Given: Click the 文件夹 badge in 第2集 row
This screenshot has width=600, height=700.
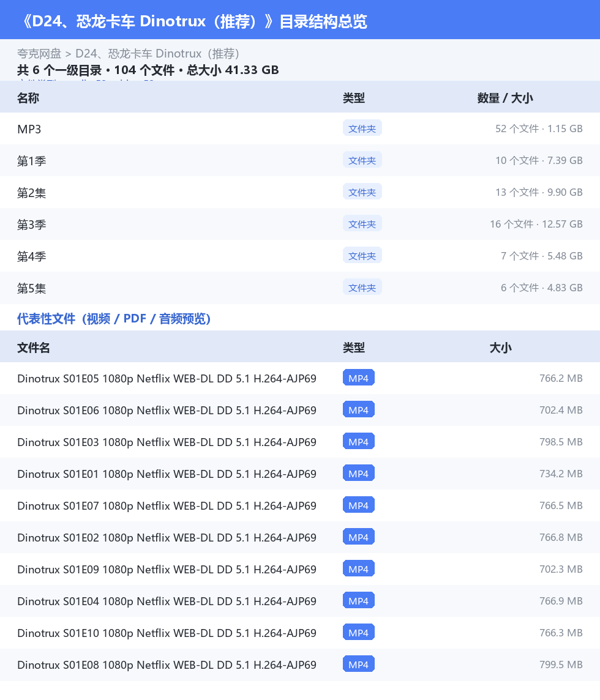Looking at the screenshot, I should pos(362,192).
